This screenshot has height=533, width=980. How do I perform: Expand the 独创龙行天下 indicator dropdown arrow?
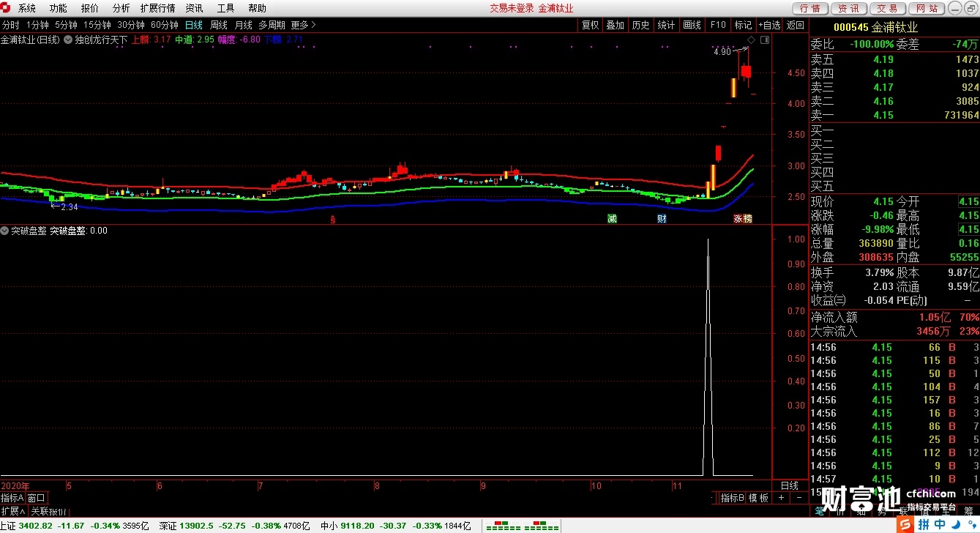pyautogui.click(x=69, y=40)
